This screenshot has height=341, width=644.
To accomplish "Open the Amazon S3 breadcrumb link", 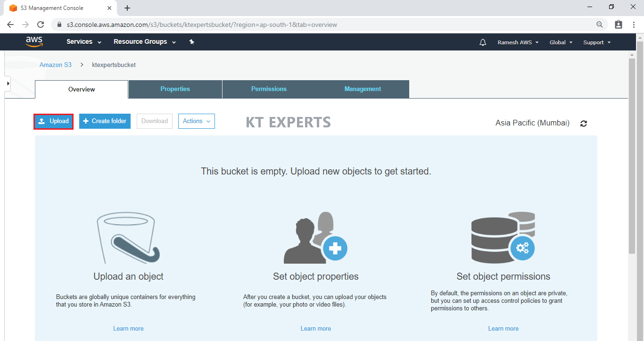I will click(x=56, y=65).
